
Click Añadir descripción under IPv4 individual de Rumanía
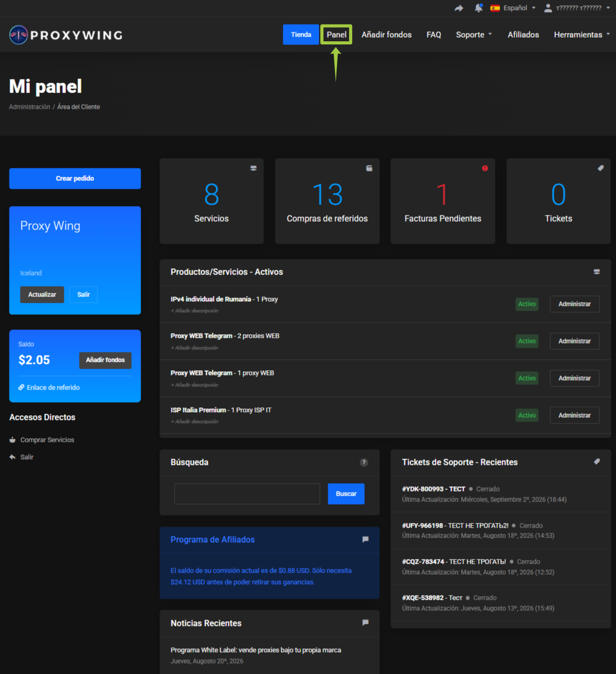(x=194, y=311)
